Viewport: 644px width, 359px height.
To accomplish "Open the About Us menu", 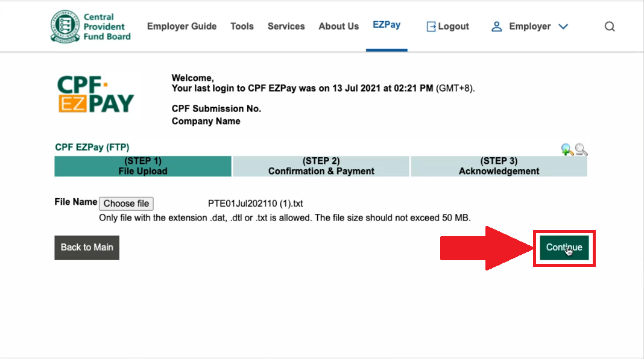I will (x=338, y=27).
